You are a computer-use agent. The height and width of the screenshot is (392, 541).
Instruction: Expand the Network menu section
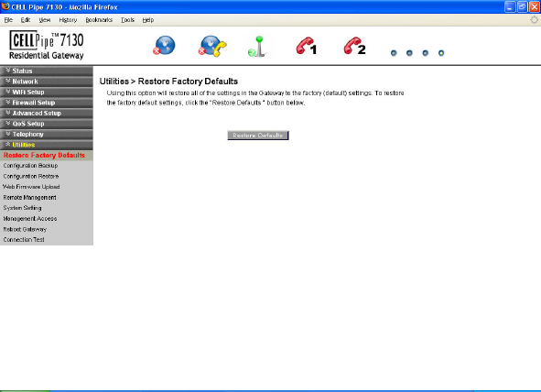[47, 82]
